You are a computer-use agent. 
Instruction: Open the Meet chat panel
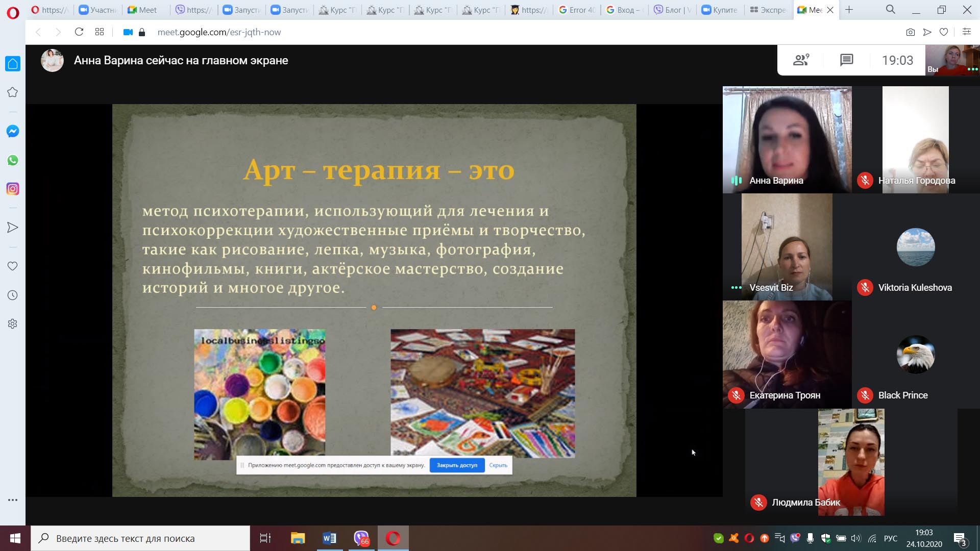coord(846,60)
